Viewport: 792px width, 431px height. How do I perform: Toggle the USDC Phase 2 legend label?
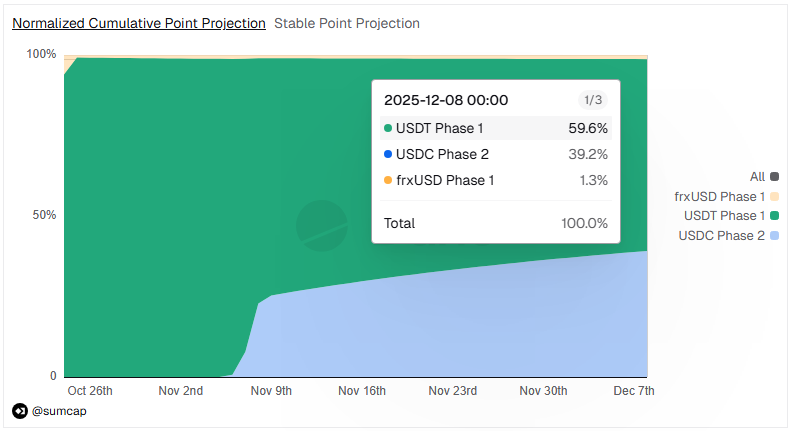pos(721,235)
